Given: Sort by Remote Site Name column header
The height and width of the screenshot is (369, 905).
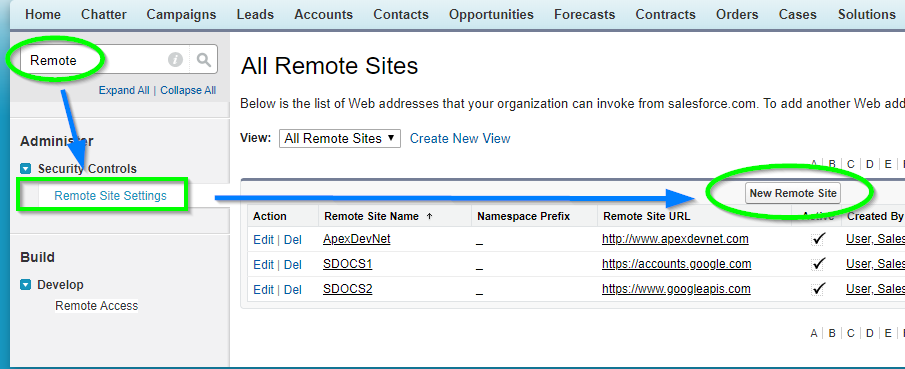Looking at the screenshot, I should [372, 217].
